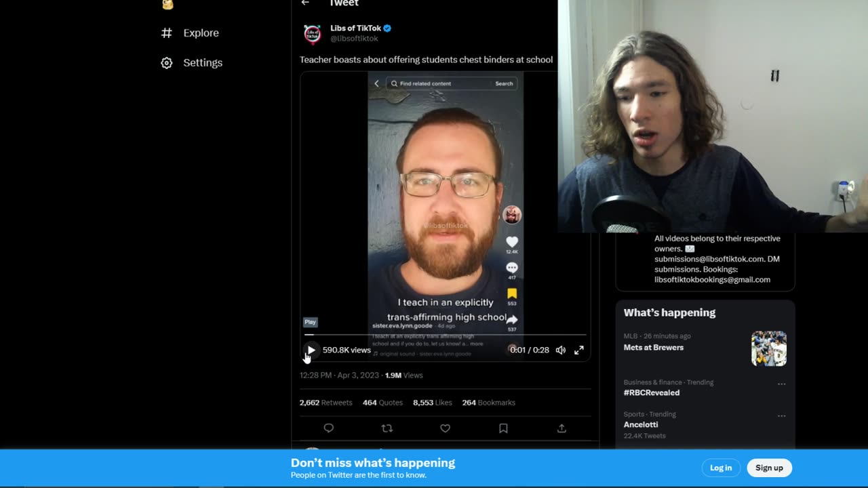Click the Sign up button
This screenshot has width=868, height=488.
769,468
